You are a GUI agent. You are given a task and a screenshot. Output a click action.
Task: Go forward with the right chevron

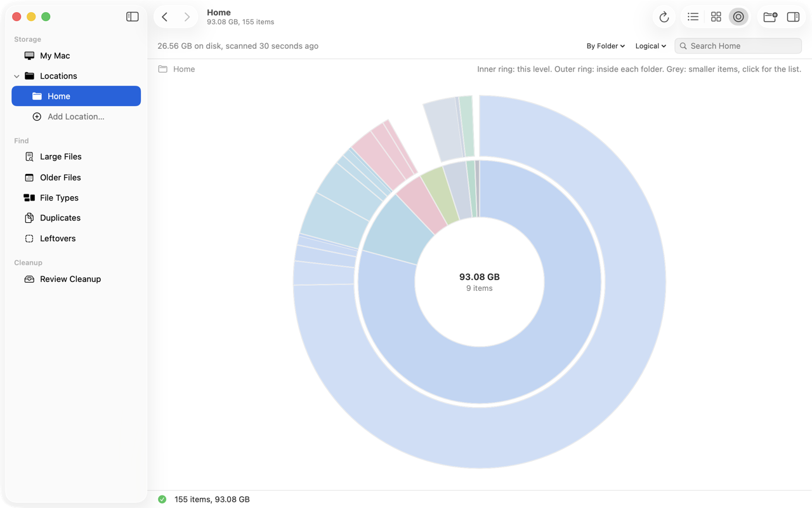pos(187,17)
